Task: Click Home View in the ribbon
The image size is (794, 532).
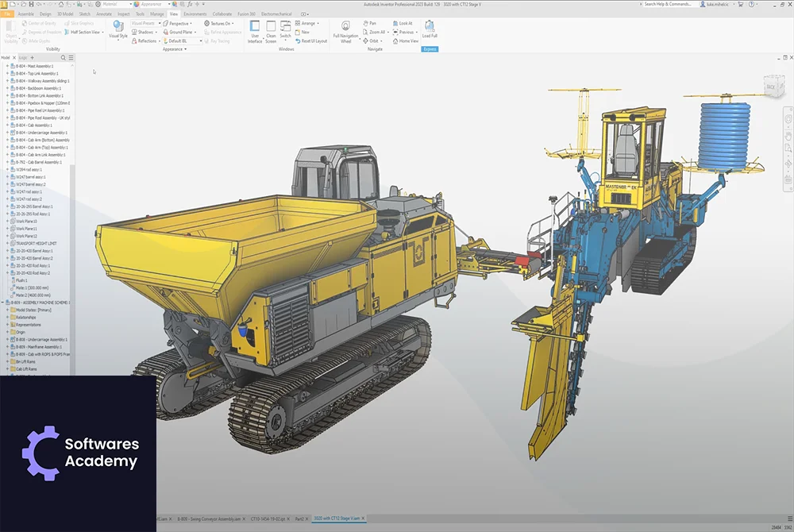Action: tap(406, 41)
